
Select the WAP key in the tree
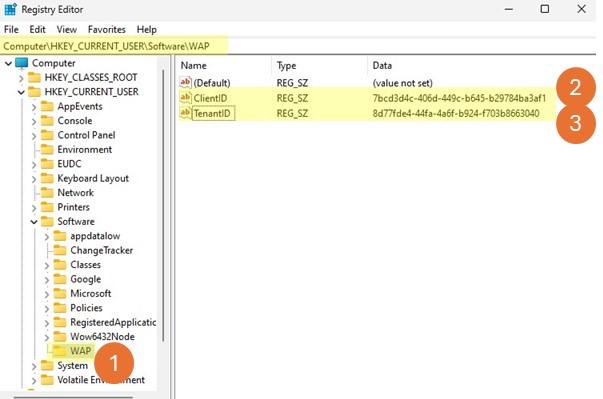tap(81, 351)
